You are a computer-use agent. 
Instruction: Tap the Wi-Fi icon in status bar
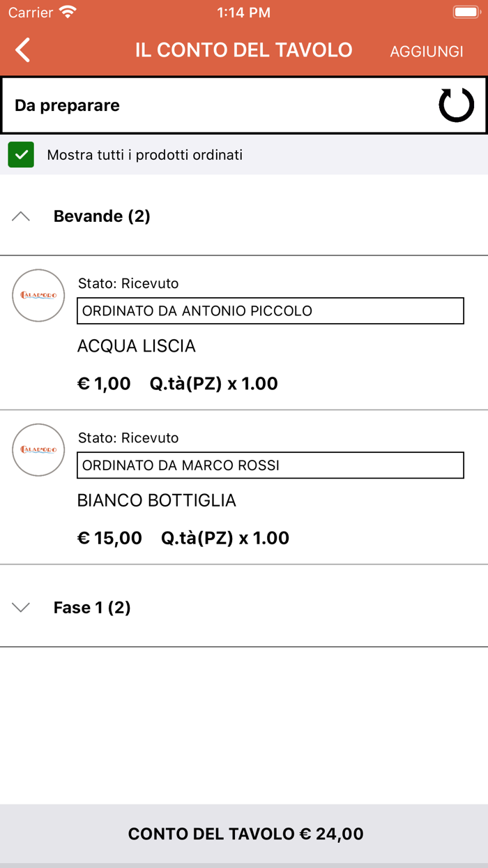click(68, 12)
